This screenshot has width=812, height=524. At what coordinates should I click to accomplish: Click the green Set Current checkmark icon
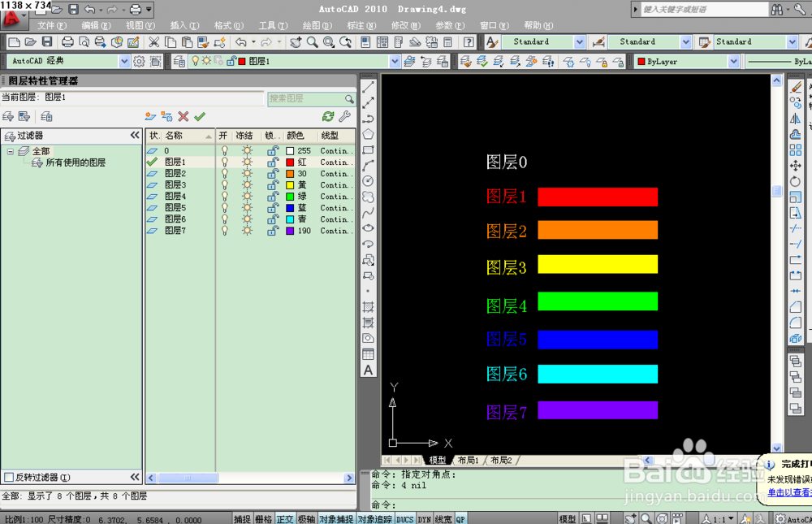[x=200, y=117]
